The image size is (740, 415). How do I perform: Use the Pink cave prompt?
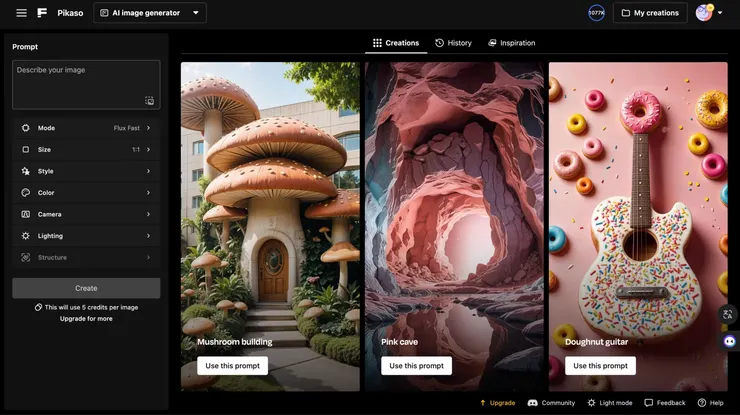pyautogui.click(x=416, y=365)
